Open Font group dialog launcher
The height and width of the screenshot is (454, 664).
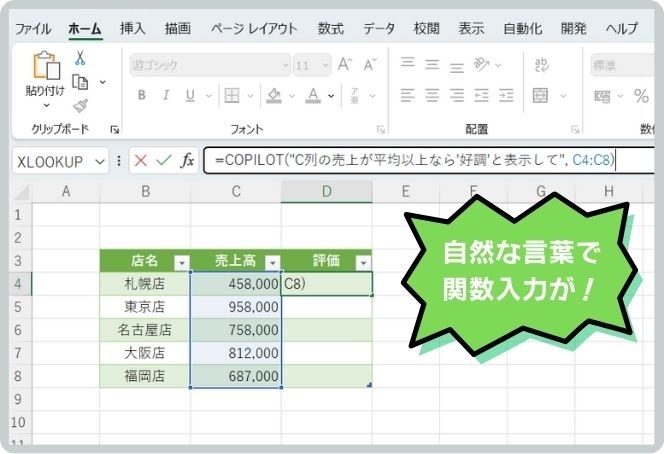381,130
